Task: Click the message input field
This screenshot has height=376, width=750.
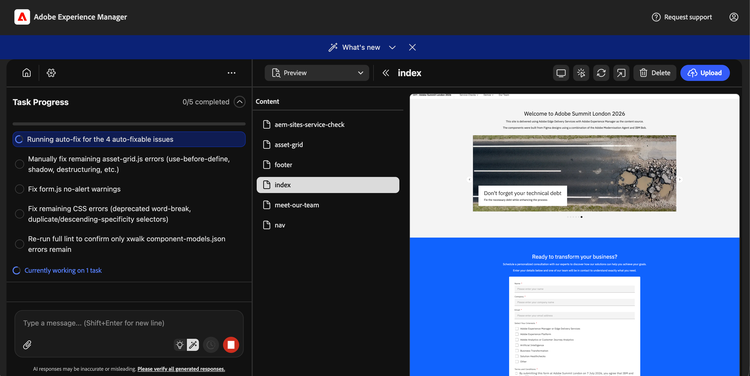Action: [129, 323]
